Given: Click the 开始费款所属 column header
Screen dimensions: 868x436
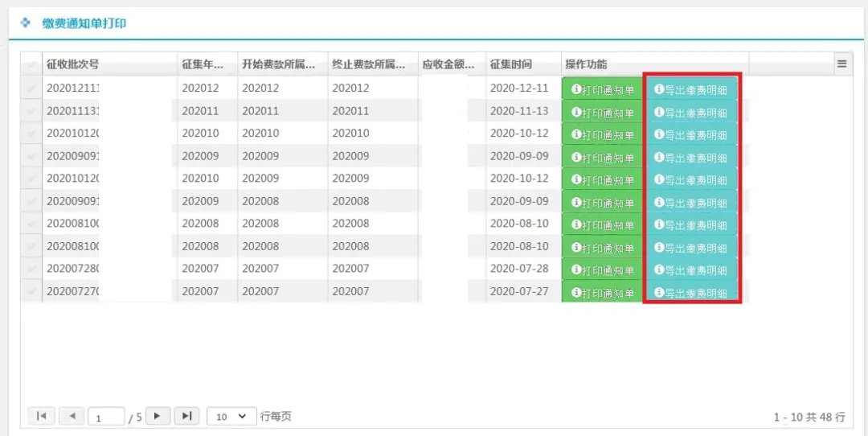Looking at the screenshot, I should pos(282,64).
